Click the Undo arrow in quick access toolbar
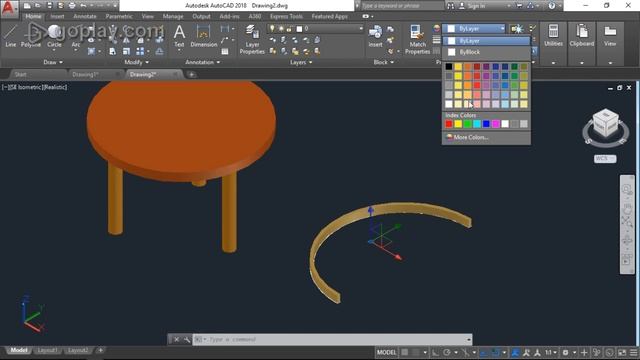The width and height of the screenshot is (640, 360). [84, 6]
